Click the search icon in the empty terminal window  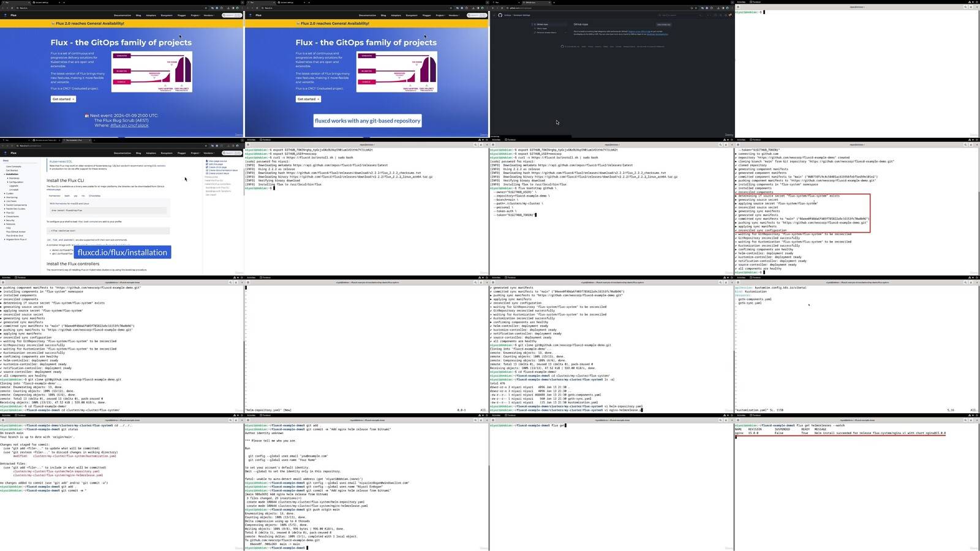(965, 7)
